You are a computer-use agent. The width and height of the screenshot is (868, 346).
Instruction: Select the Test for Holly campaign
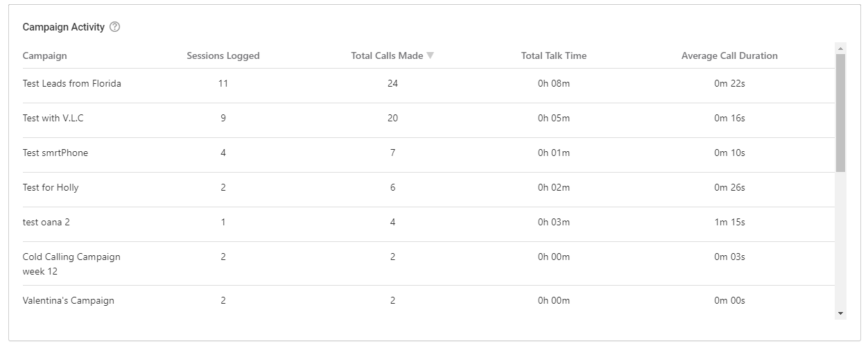click(51, 187)
